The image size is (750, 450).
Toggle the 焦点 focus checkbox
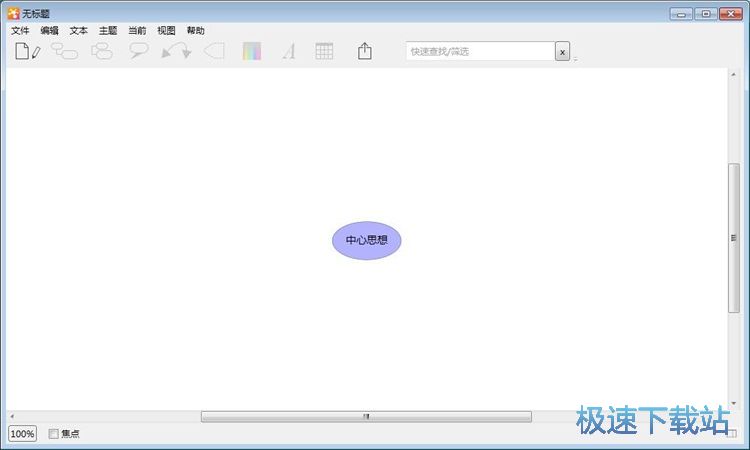54,434
